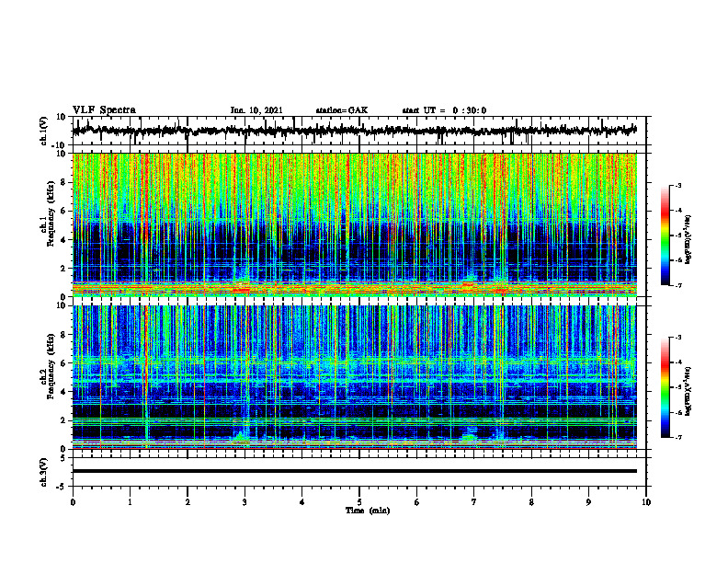Click the "4" tick on the time axis
Image resolution: width=728 pixels, height=563 pixels.
(302, 502)
